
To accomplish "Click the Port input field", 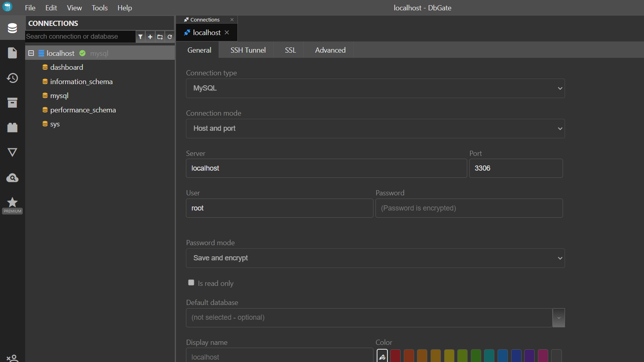I will (516, 168).
